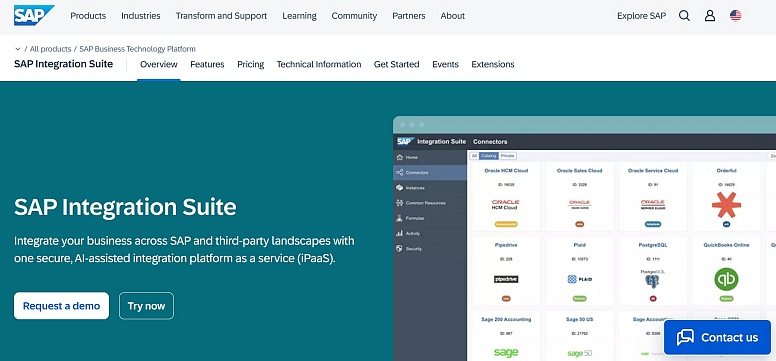The image size is (776, 361).
Task: Click the Sage 50 logo
Action: [580, 353]
